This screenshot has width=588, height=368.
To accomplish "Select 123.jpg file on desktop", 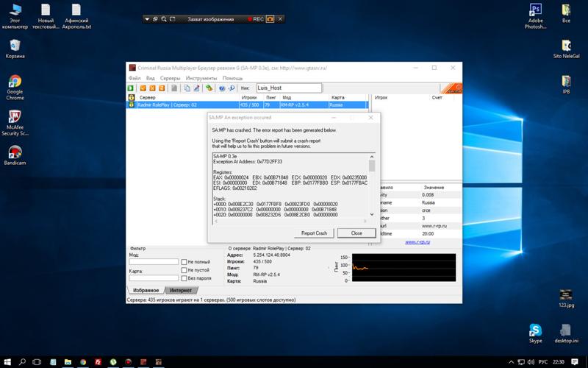I will (x=566, y=299).
